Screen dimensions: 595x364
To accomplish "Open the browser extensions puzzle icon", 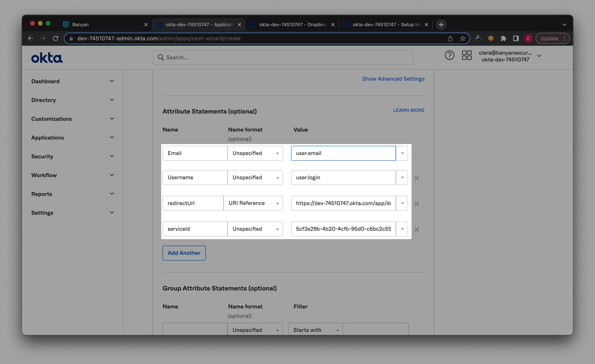I will (x=503, y=38).
